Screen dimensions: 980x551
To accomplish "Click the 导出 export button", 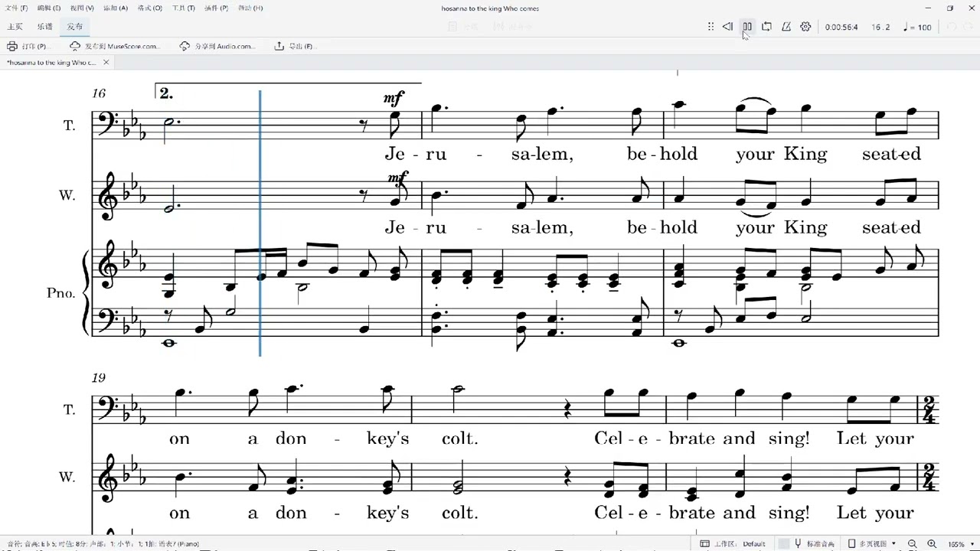I will pyautogui.click(x=295, y=47).
